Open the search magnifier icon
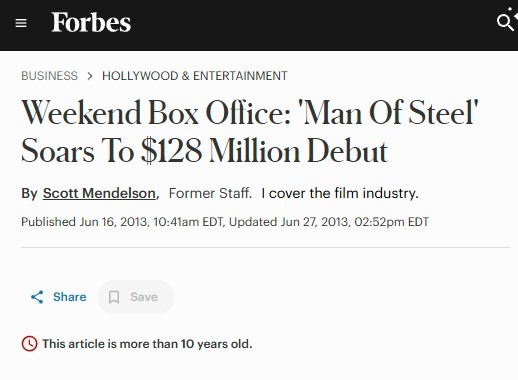Image resolution: width=518 pixels, height=380 pixels. point(505,23)
